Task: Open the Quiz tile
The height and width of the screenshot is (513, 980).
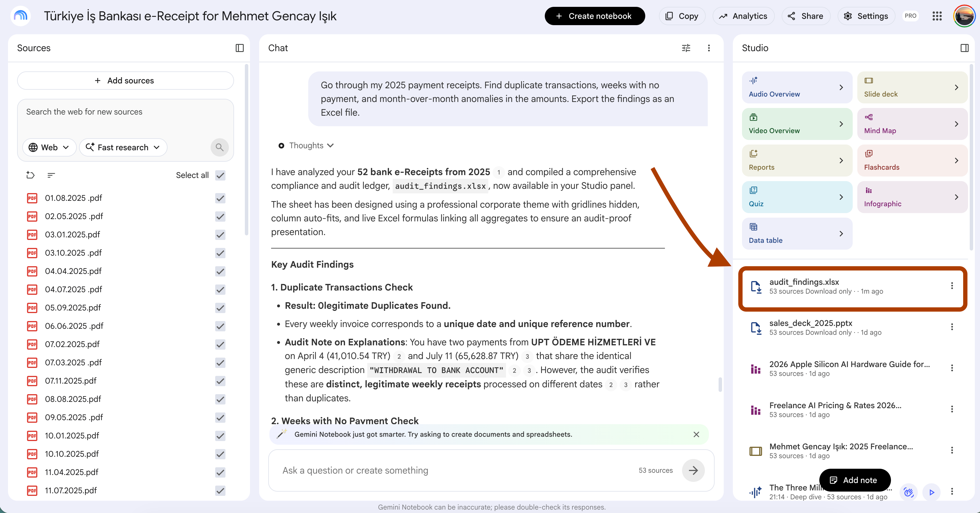Action: 796,197
